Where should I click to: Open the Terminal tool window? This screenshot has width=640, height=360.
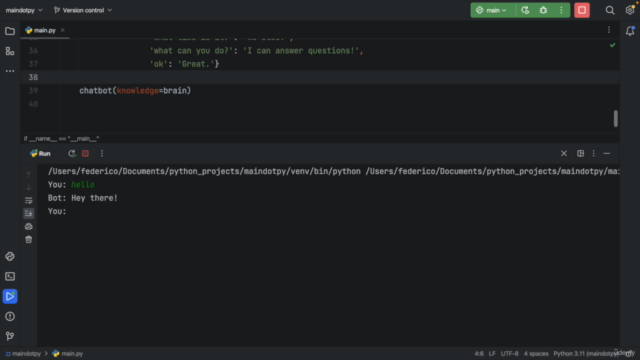click(x=10, y=276)
